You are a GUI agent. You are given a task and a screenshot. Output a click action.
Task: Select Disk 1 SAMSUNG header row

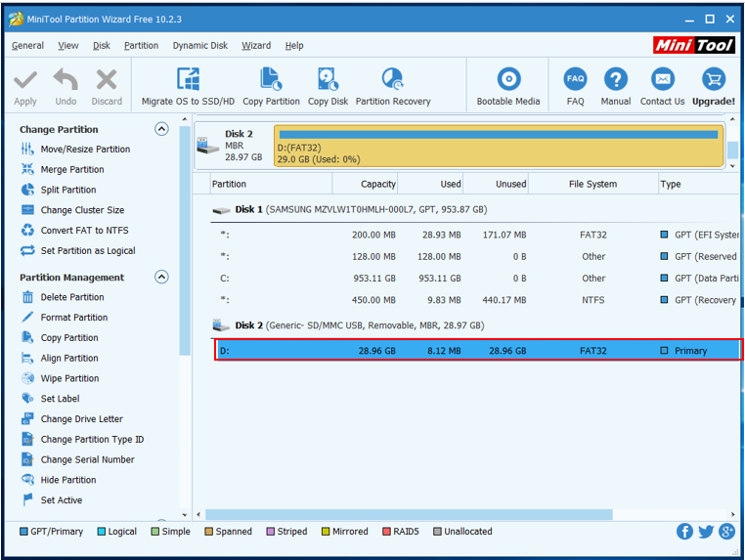tap(475, 209)
